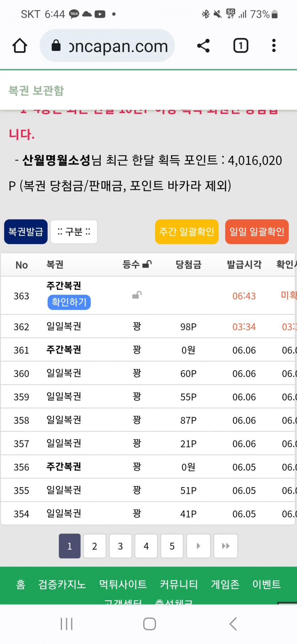Tap the 확인하기 button in row 363
Viewport: 297px width, 644px height.
click(x=69, y=302)
